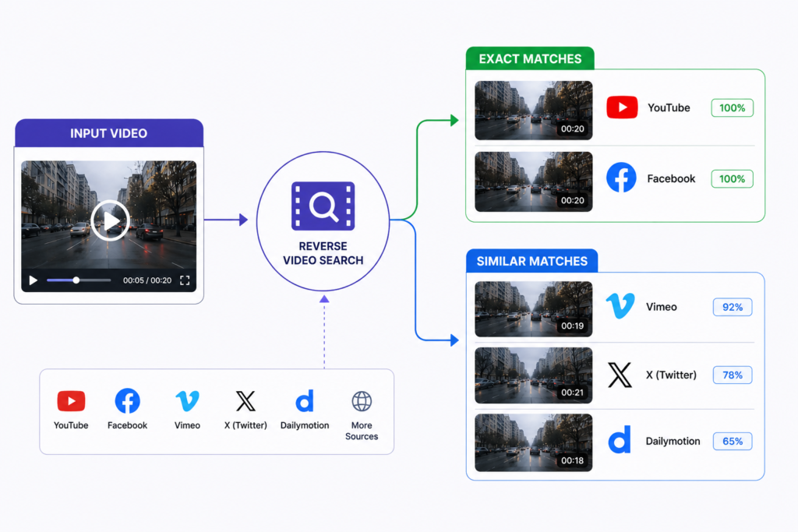Viewport: 798px width, 532px height.
Task: Click the Facebook label in sources panel
Action: [127, 425]
